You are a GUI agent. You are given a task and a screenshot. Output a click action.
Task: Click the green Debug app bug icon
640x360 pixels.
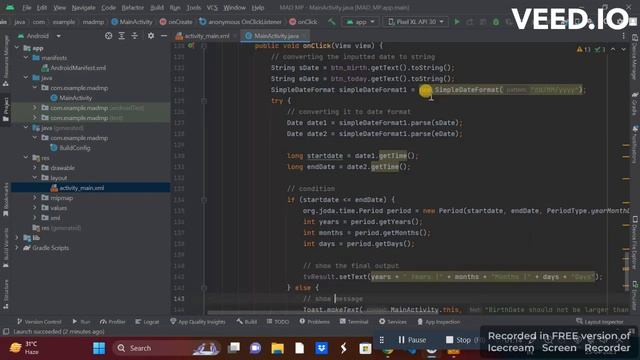click(x=496, y=22)
